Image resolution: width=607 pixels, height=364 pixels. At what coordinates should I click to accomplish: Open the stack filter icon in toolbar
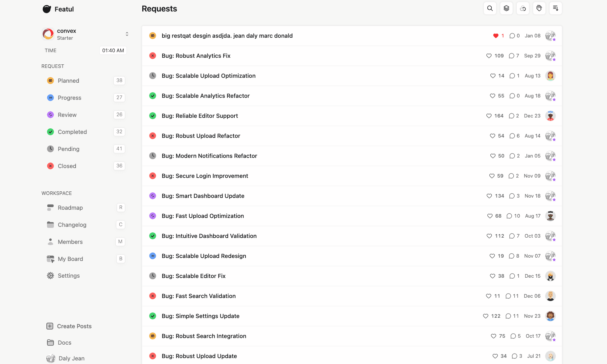(506, 8)
